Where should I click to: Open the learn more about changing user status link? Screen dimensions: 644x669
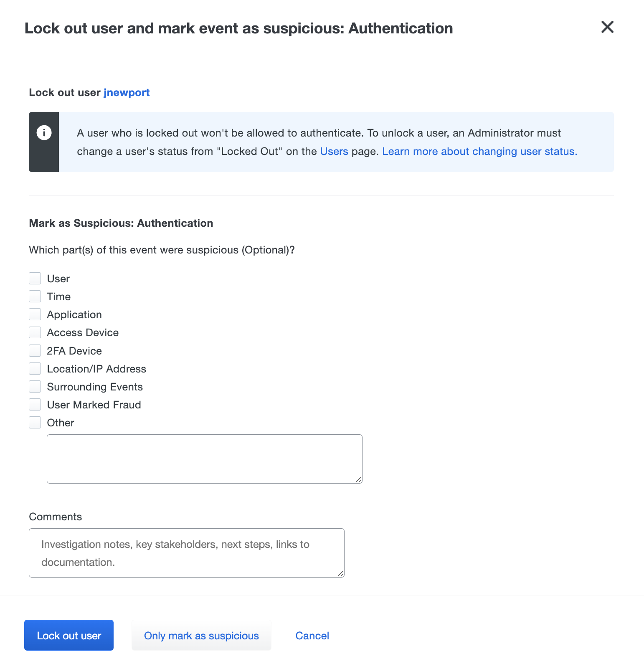pyautogui.click(x=479, y=151)
